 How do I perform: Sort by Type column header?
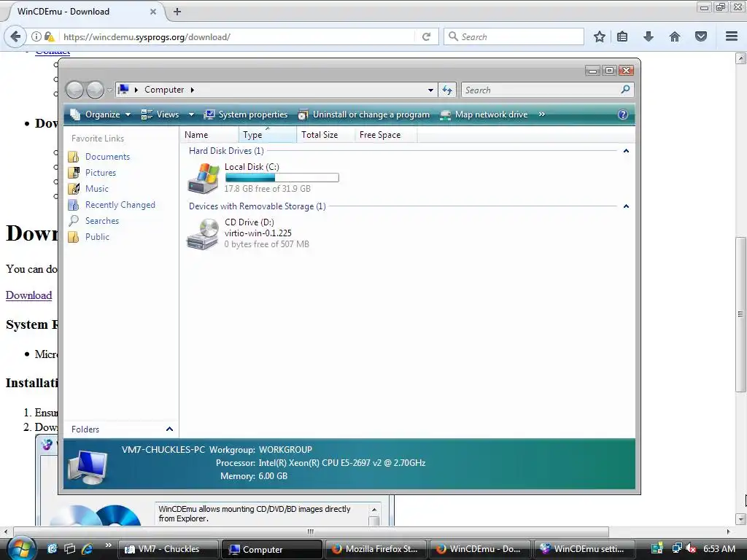[267, 135]
